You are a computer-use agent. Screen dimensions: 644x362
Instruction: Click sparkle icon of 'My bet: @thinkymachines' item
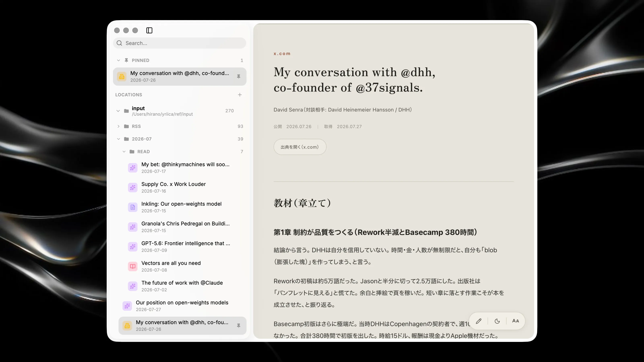(x=133, y=168)
